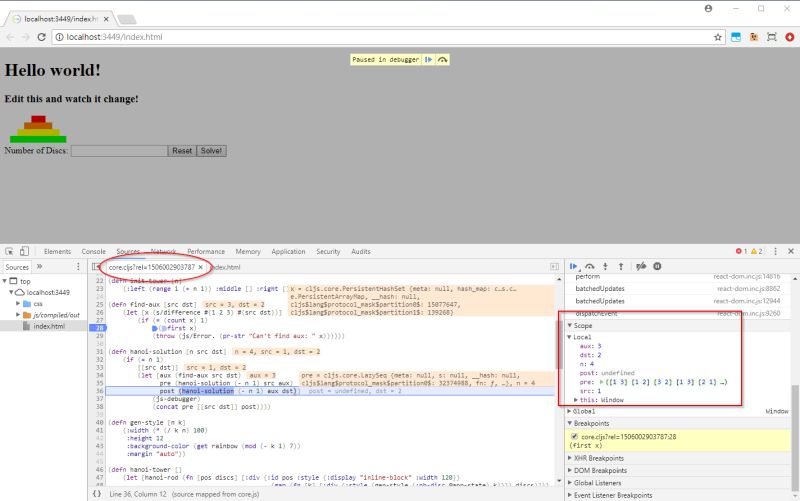Open the Chrome profile avatar icon
800x501 pixels.
click(708, 9)
